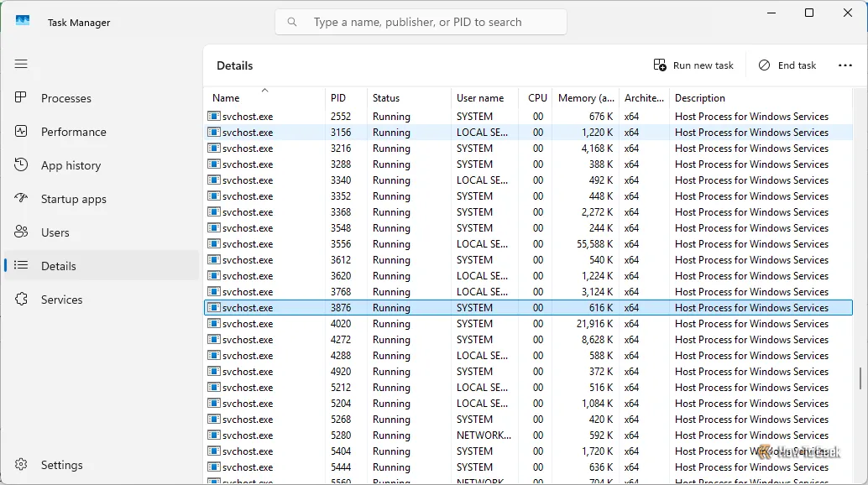The image size is (868, 485).
Task: Sort the list by Name column
Action: coord(226,98)
